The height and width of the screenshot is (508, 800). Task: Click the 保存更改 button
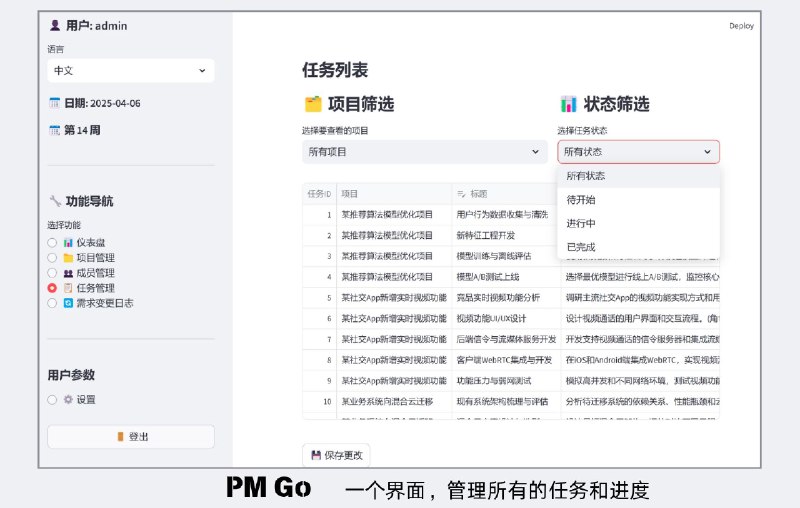(x=336, y=455)
